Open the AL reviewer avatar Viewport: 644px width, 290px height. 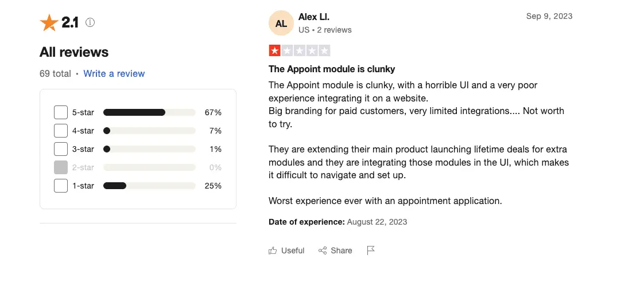(x=281, y=23)
